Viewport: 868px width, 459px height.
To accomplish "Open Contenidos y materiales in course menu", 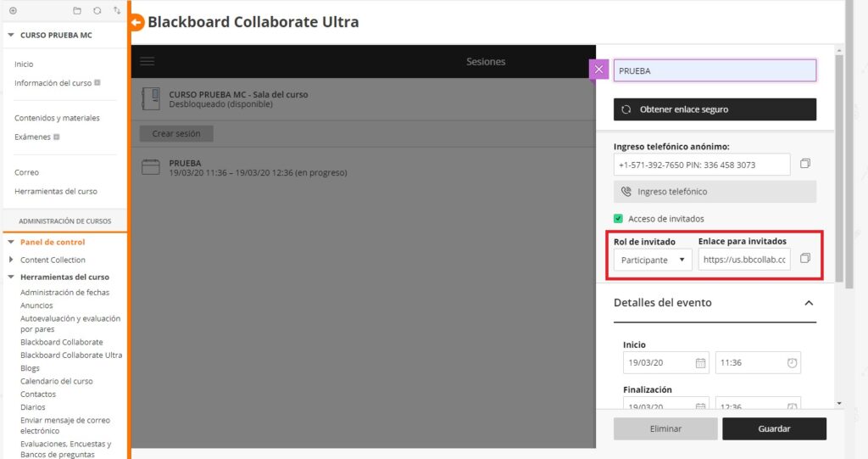I will pos(57,118).
